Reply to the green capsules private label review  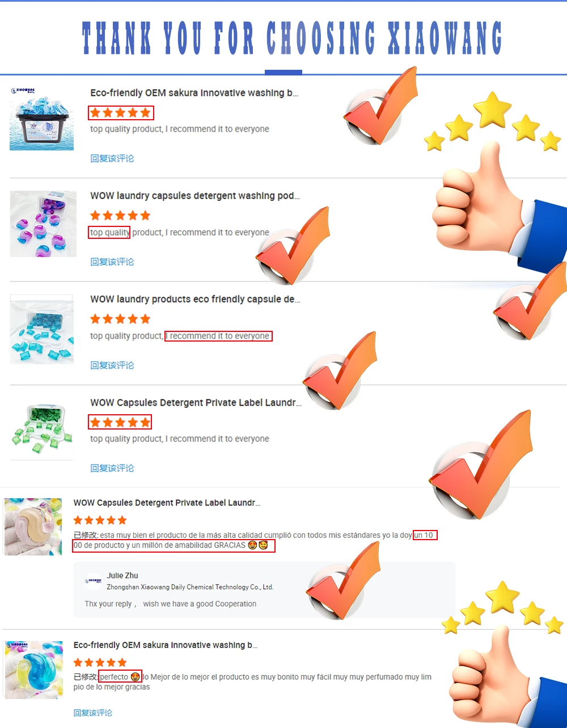[112, 468]
